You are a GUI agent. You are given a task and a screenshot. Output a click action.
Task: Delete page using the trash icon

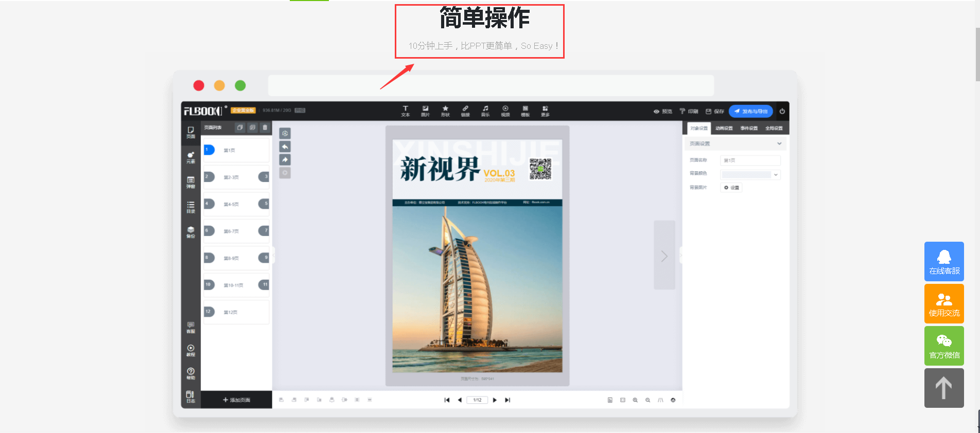pos(265,128)
